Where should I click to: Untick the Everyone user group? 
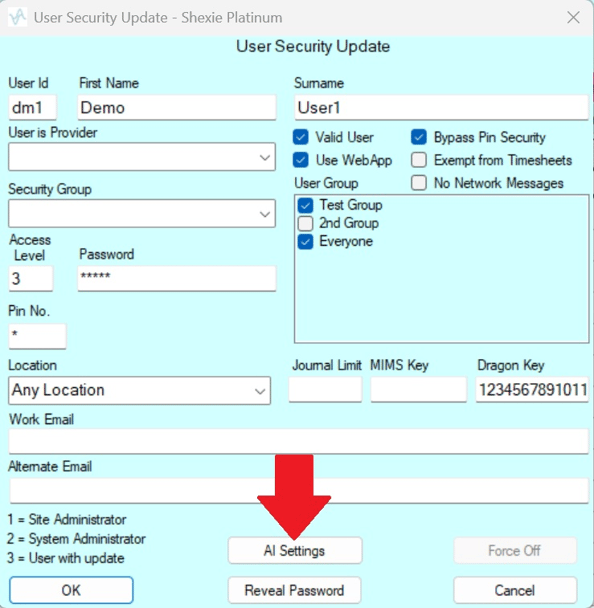306,242
